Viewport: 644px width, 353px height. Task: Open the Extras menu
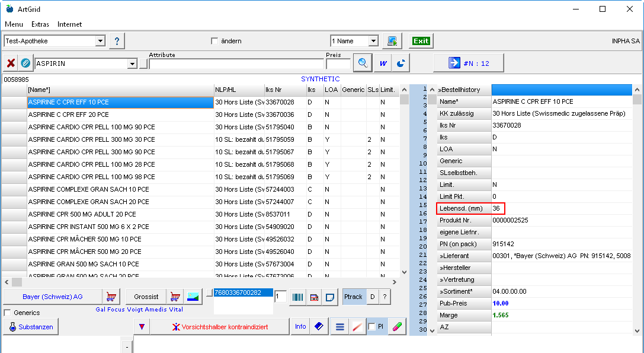pos(40,24)
